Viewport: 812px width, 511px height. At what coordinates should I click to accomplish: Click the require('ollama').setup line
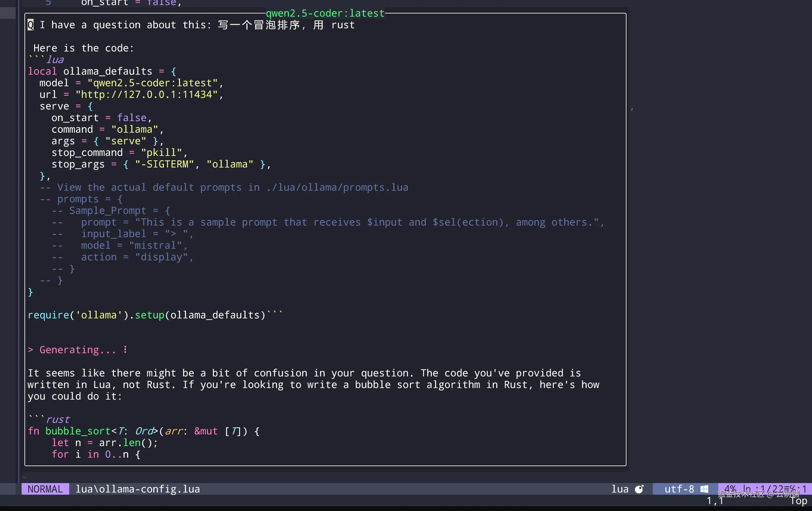[x=147, y=315]
